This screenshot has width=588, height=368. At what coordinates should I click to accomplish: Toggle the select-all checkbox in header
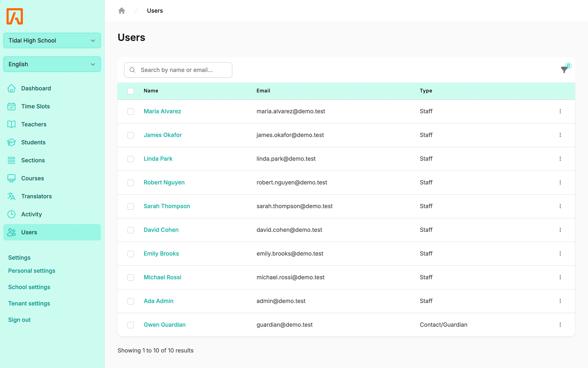coord(131,91)
